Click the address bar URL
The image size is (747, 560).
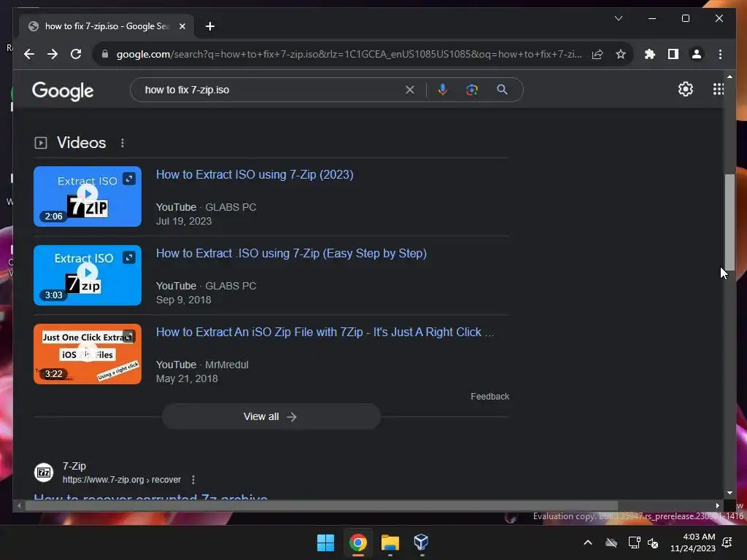pos(349,54)
